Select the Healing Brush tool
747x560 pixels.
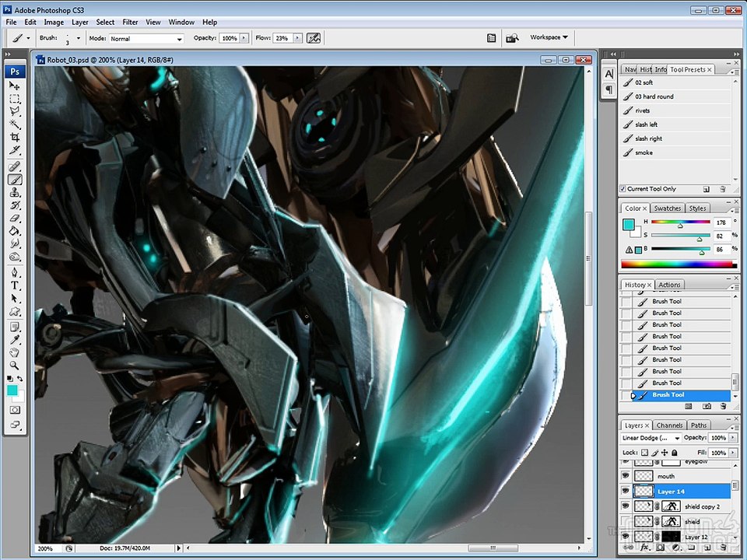click(x=15, y=166)
